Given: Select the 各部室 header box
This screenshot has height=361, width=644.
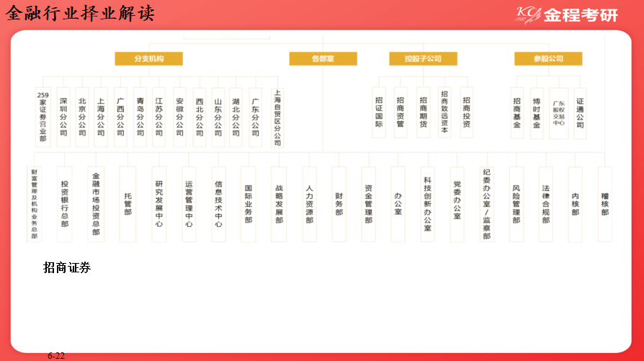Looking at the screenshot, I should click(x=323, y=59).
